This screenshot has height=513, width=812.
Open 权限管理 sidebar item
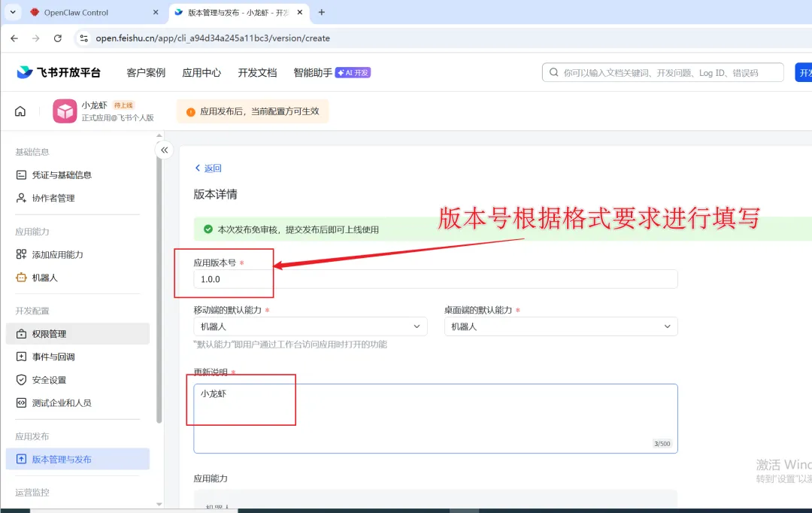pyautogui.click(x=77, y=334)
